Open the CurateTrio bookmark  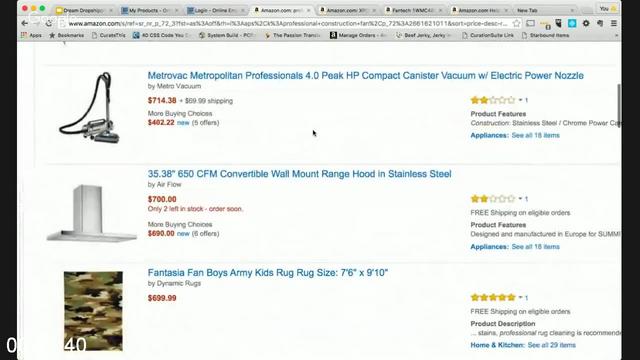109,36
